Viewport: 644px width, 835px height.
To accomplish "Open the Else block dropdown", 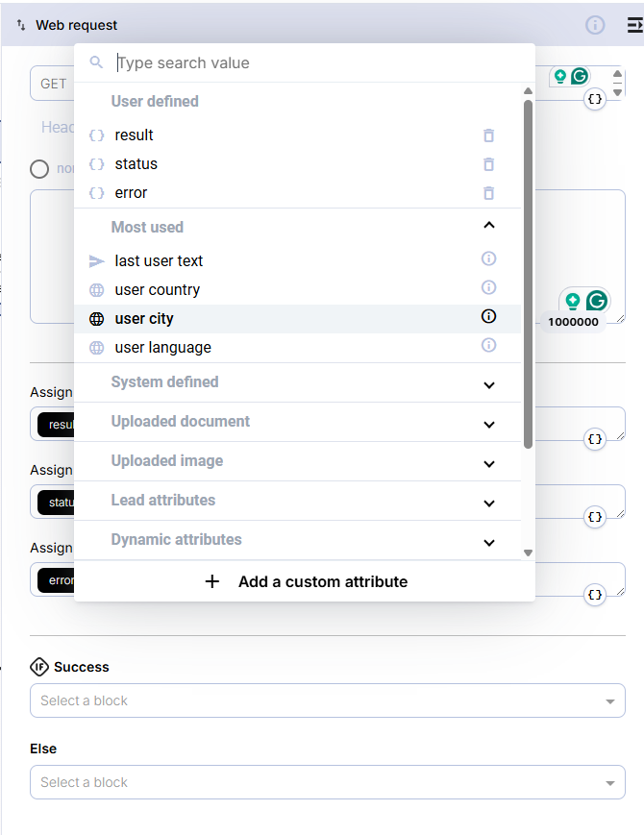I will [x=327, y=782].
